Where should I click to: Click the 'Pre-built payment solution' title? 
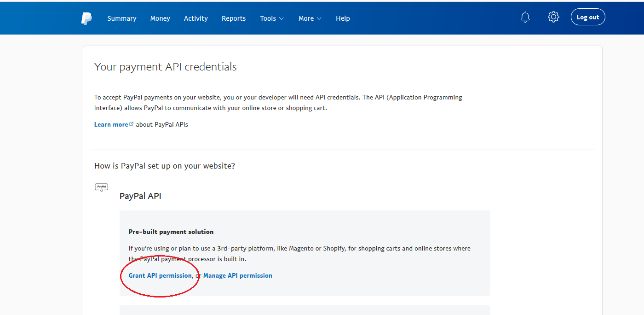pos(171,232)
